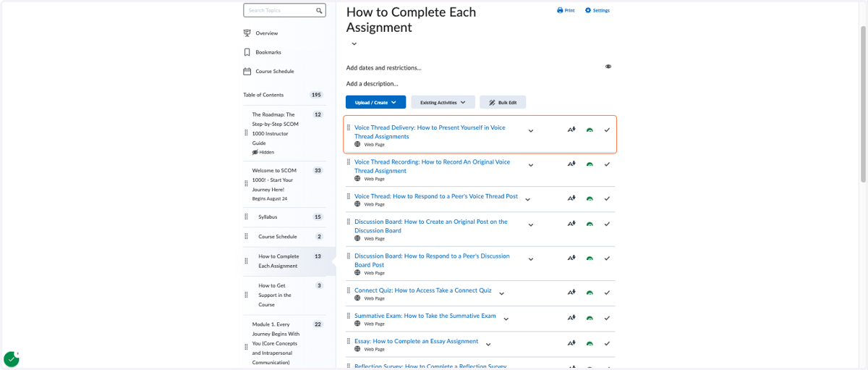Screen dimensions: 868x370
Task: Toggle module visibility eye icon
Action: [x=608, y=67]
